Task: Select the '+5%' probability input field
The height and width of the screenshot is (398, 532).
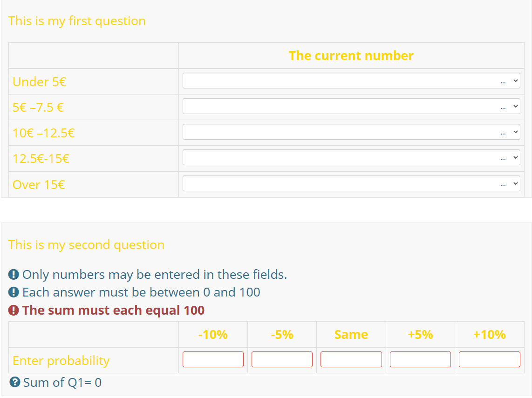Action: tap(420, 360)
